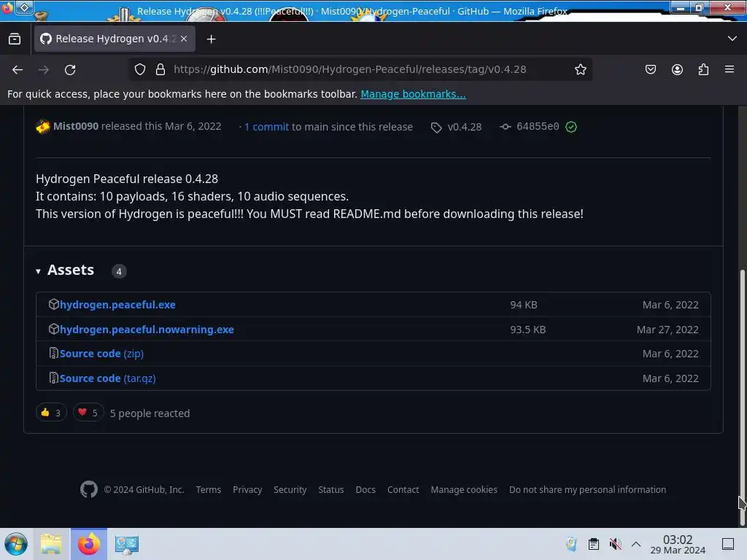Close the Release Hydrogen tab
Screen dimensions: 747x560
point(184,39)
